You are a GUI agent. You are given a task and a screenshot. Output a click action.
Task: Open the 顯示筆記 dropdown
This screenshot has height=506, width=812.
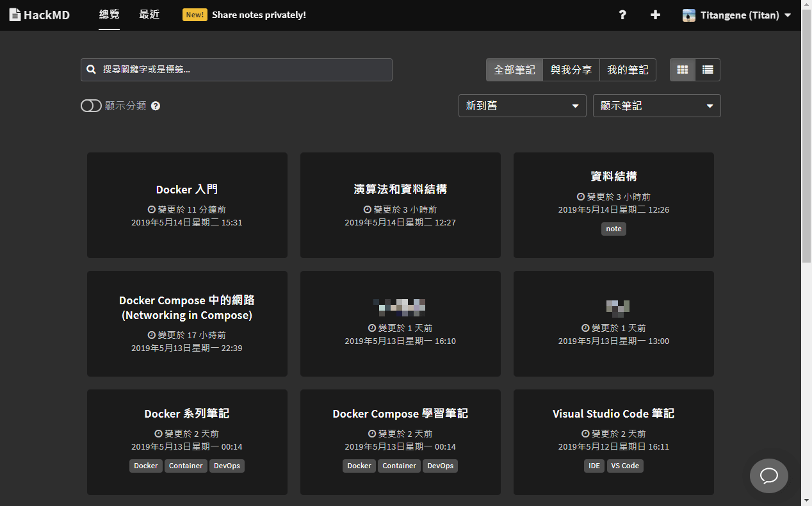pyautogui.click(x=657, y=106)
